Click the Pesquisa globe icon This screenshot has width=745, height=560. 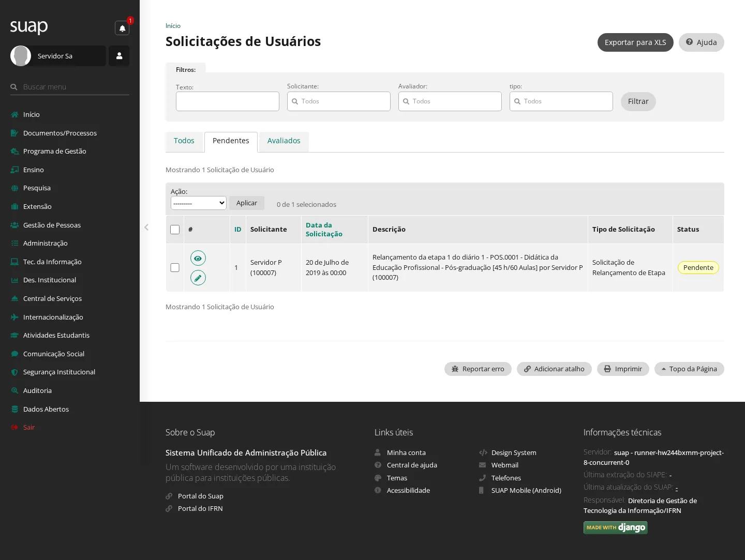14,188
